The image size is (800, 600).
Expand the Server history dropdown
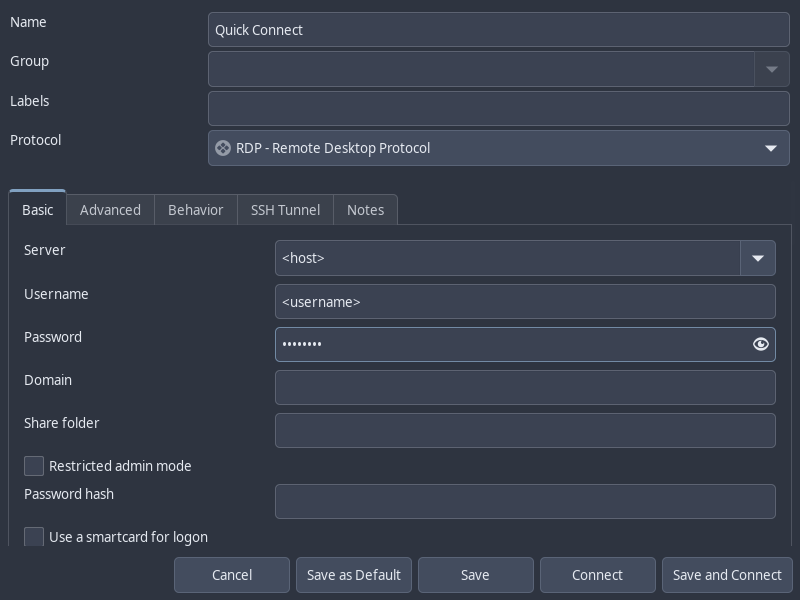[x=757, y=258]
